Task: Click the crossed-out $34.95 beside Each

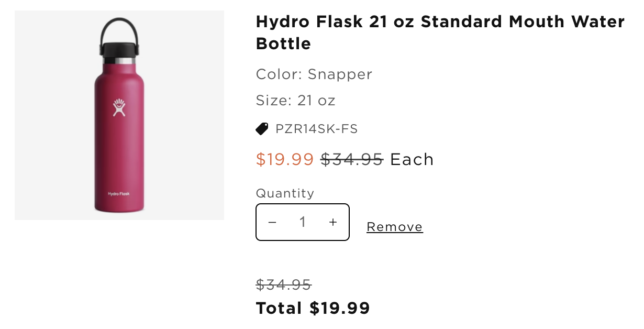Action: [x=351, y=159]
